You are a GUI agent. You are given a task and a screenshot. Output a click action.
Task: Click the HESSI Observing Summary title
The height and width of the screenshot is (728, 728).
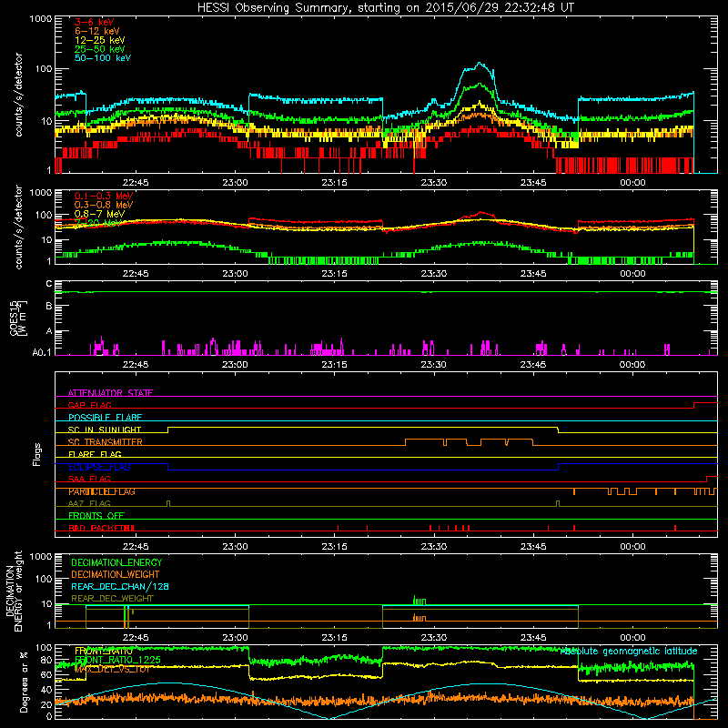386,8
